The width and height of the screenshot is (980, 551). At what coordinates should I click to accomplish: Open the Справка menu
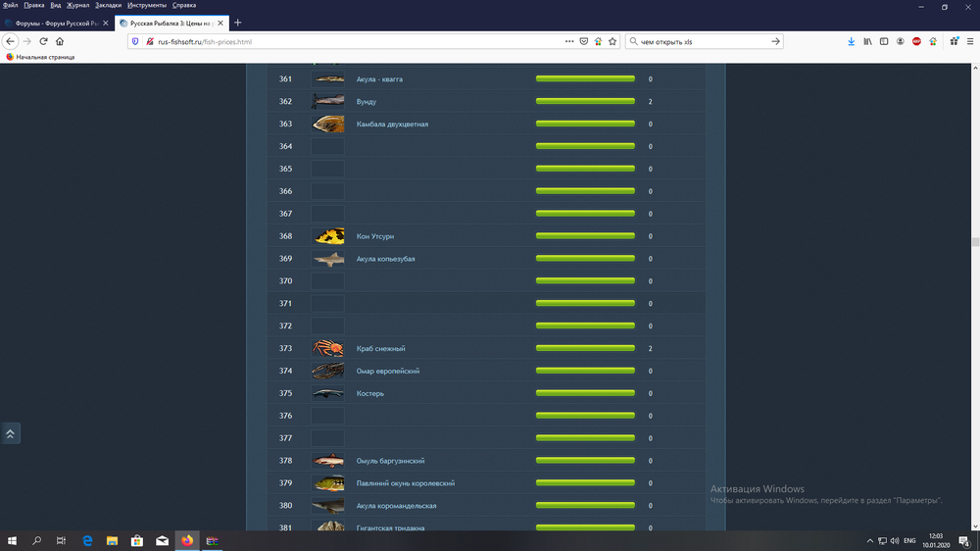pyautogui.click(x=184, y=5)
